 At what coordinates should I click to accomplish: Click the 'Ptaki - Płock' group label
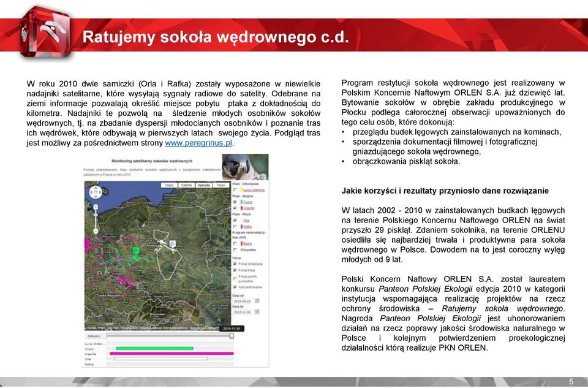pos(241,215)
